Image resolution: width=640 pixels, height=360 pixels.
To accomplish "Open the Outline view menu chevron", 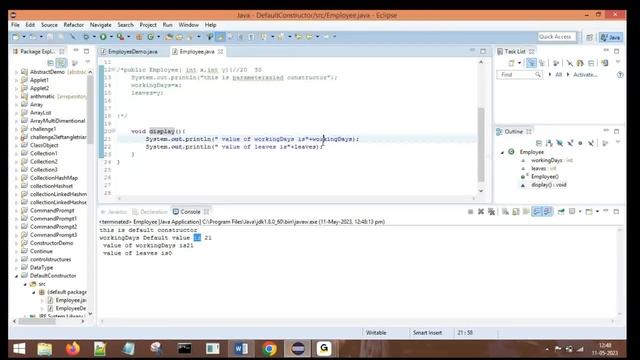I will (618, 142).
